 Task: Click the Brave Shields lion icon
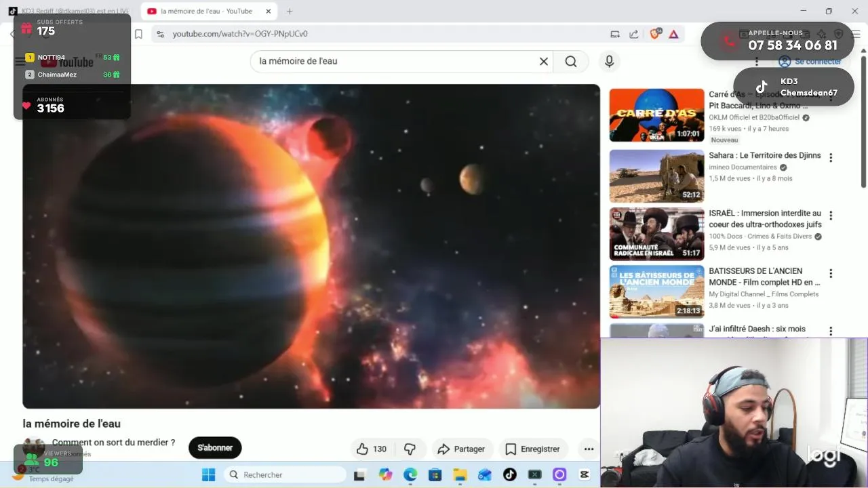(654, 34)
